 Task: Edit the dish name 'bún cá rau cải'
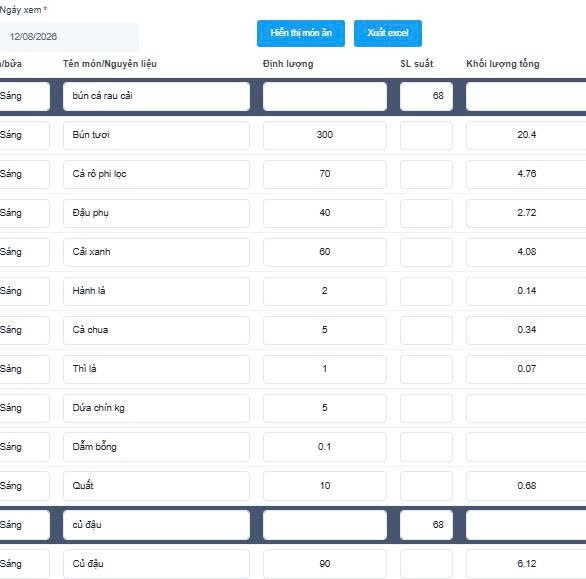[x=156, y=96]
